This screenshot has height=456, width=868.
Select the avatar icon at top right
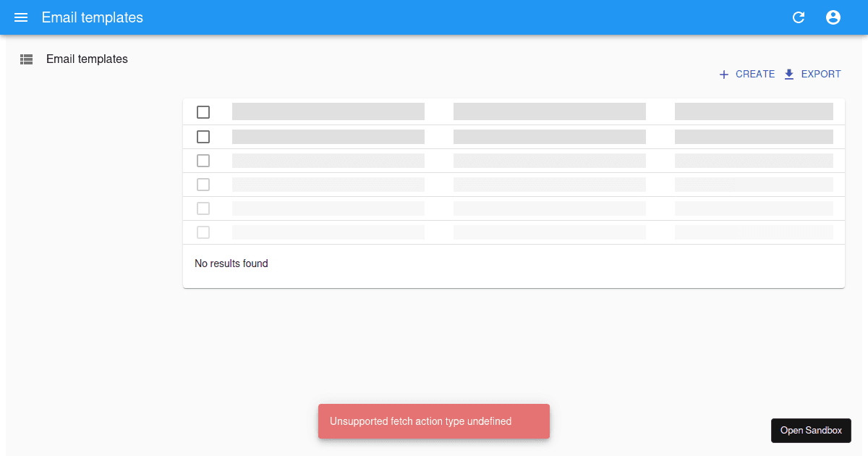click(833, 17)
